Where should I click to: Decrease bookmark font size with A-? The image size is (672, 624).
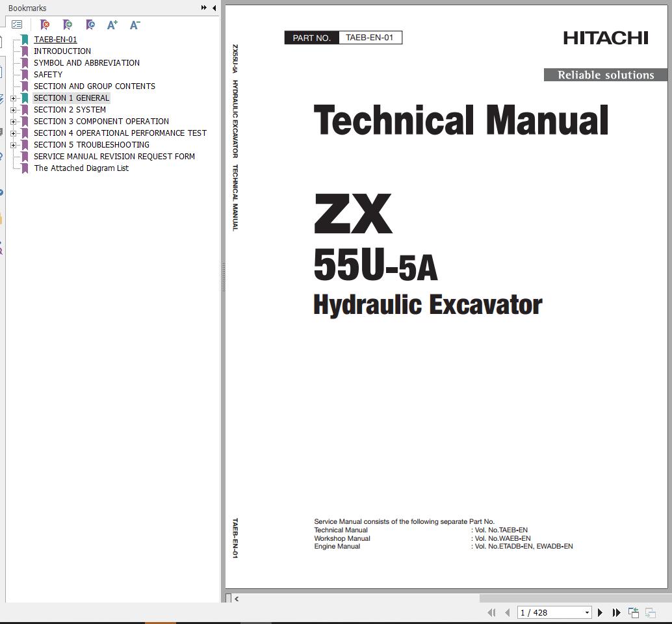135,25
